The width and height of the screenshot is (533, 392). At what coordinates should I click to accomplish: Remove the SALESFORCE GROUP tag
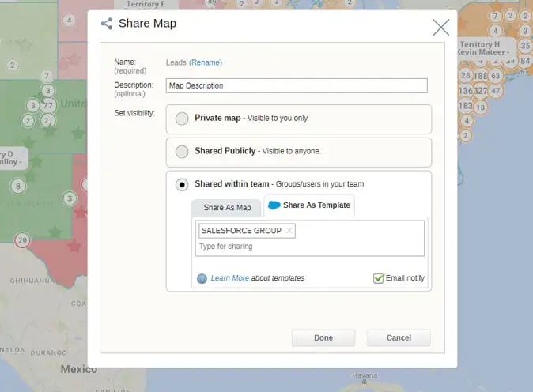pyautogui.click(x=289, y=231)
